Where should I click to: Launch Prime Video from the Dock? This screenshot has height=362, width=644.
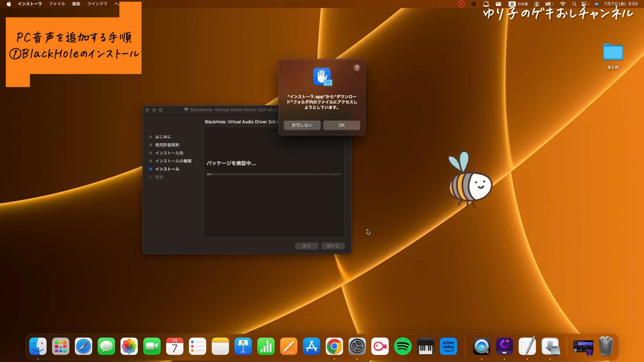(448, 346)
